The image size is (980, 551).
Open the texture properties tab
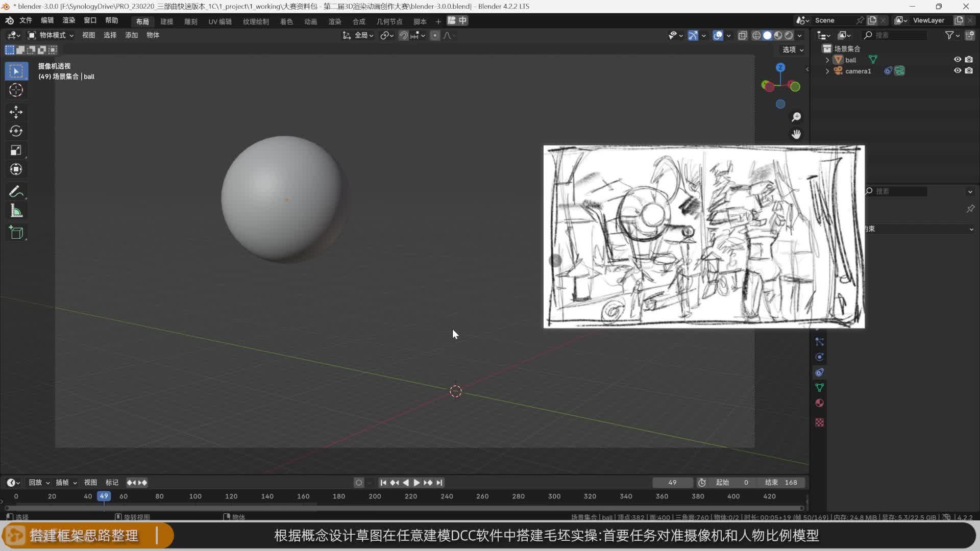coord(819,422)
